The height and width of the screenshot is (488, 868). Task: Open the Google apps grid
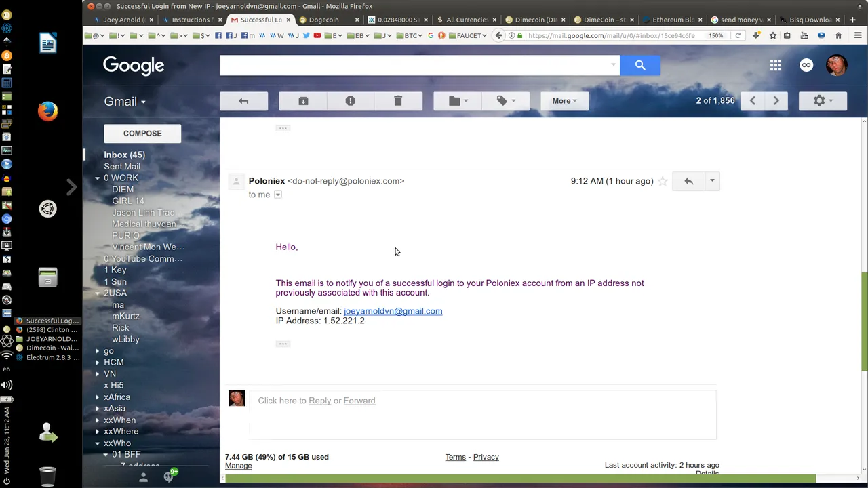(x=776, y=65)
